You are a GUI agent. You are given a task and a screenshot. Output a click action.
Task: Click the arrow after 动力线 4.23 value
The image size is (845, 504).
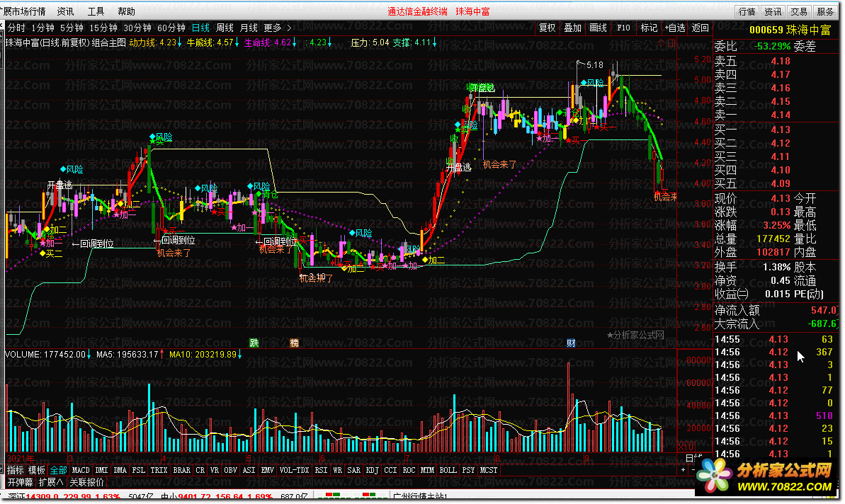[179, 42]
